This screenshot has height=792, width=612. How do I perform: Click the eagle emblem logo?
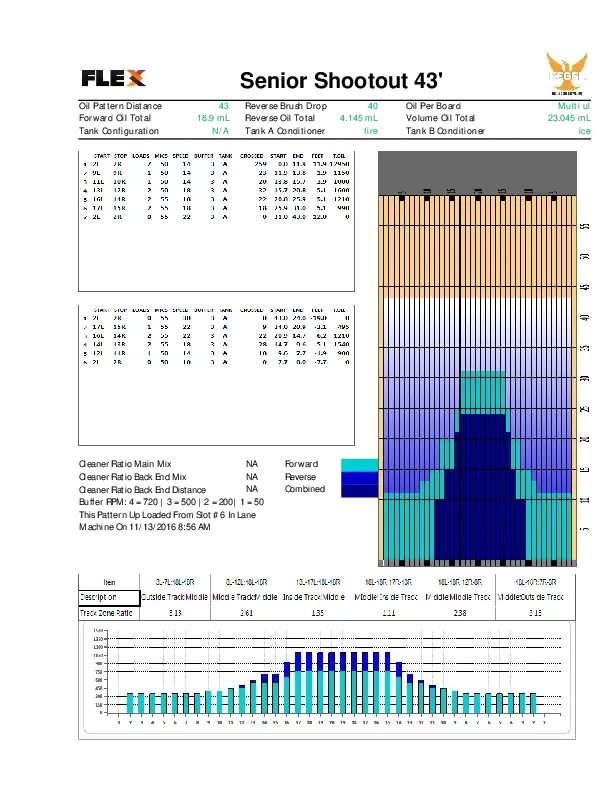tap(567, 72)
